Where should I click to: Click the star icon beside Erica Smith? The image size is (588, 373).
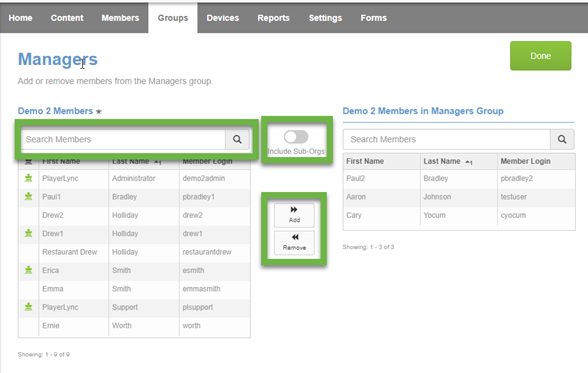tap(28, 270)
